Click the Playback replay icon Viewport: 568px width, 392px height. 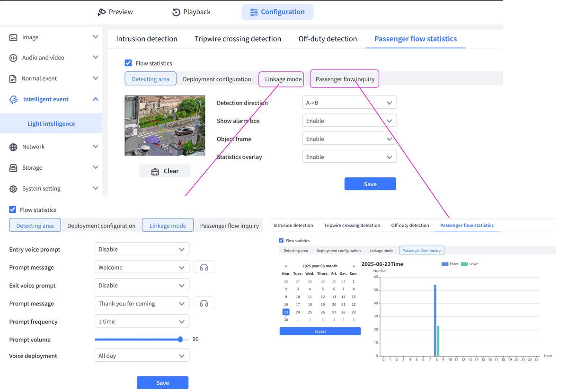pos(176,12)
